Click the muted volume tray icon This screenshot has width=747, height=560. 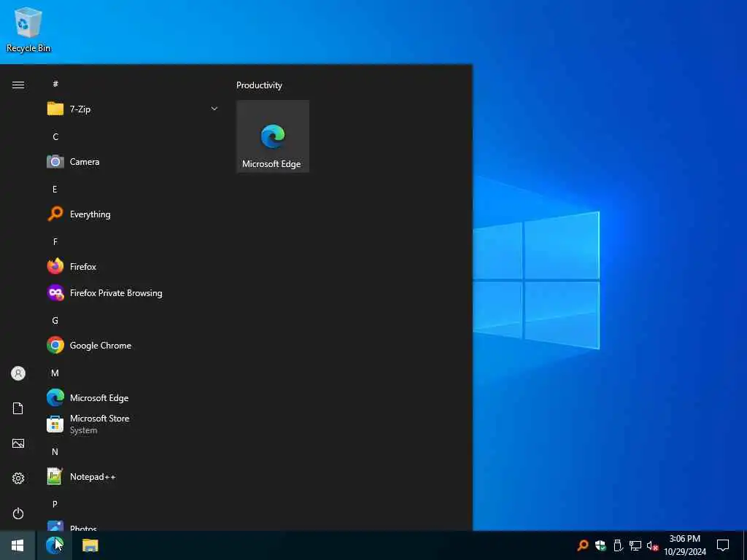(x=652, y=545)
